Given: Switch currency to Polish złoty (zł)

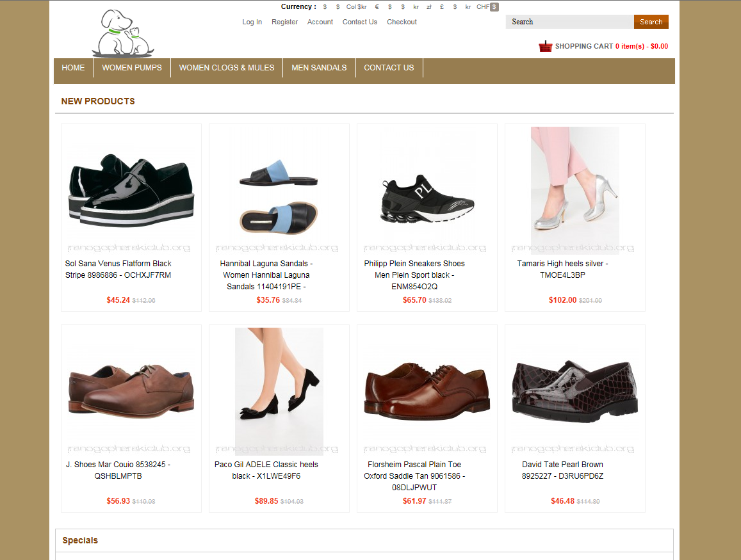Looking at the screenshot, I should (429, 7).
